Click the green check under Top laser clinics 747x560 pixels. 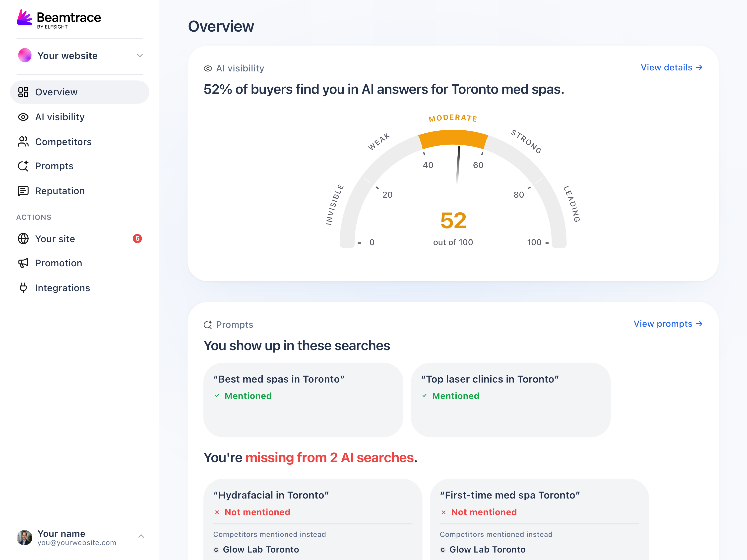(x=425, y=396)
